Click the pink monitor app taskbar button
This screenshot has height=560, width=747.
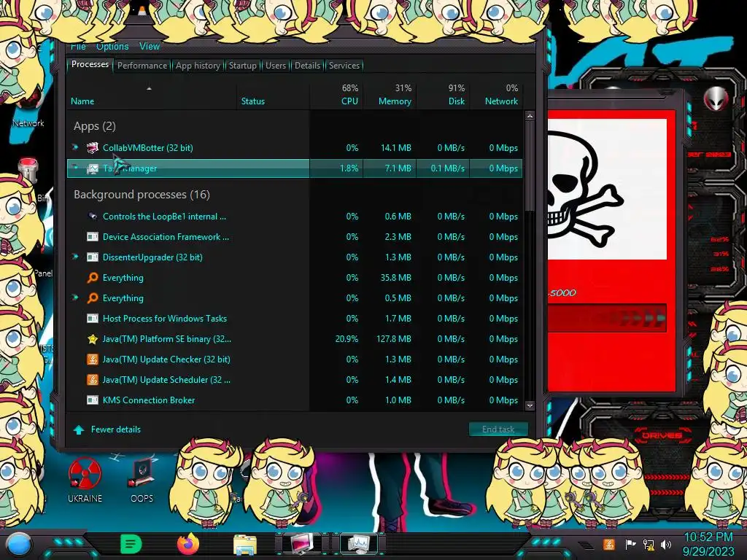click(302, 545)
